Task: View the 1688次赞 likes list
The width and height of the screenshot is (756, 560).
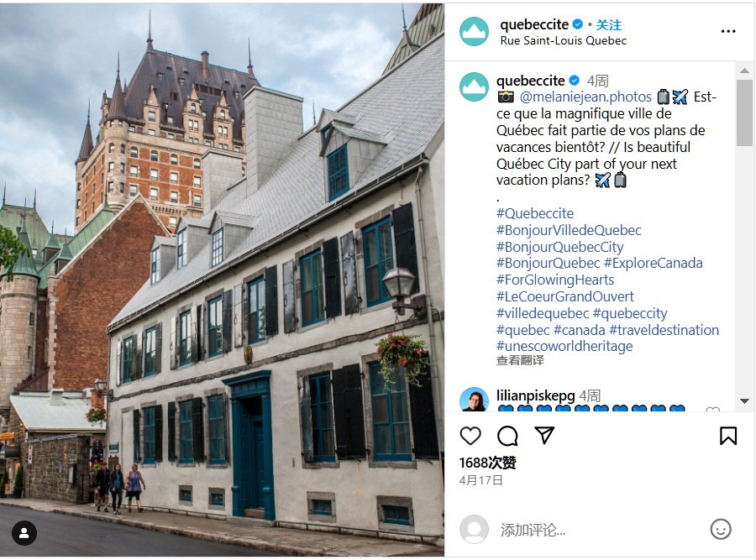Action: (487, 463)
